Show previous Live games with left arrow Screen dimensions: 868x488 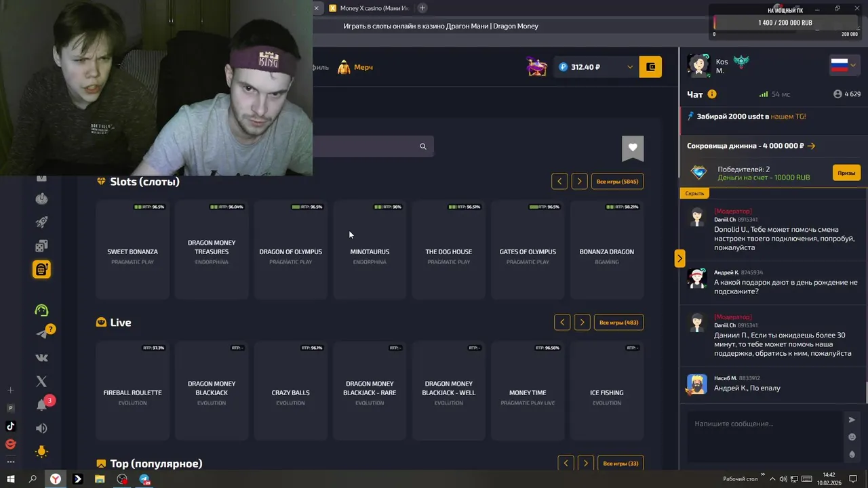click(562, 322)
